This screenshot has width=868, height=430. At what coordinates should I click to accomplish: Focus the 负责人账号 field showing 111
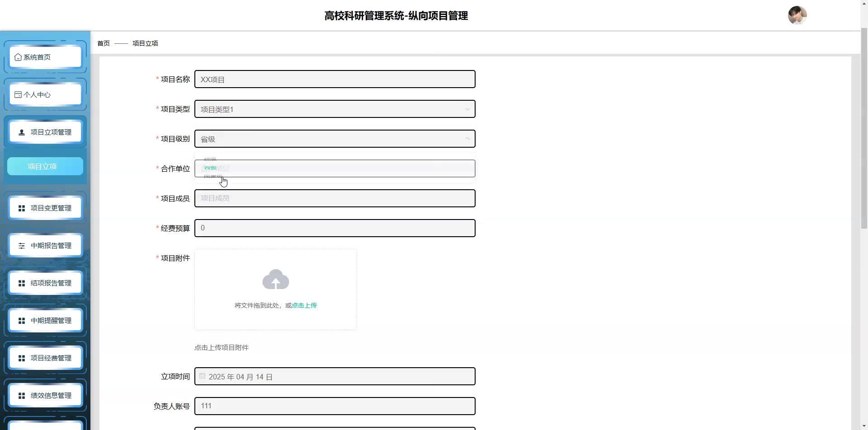tap(335, 406)
